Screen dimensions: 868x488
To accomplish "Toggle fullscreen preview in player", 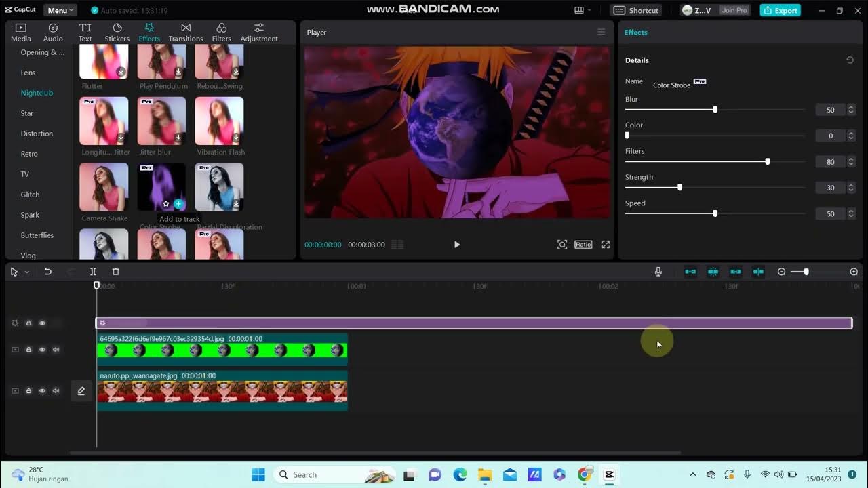I will tap(606, 245).
